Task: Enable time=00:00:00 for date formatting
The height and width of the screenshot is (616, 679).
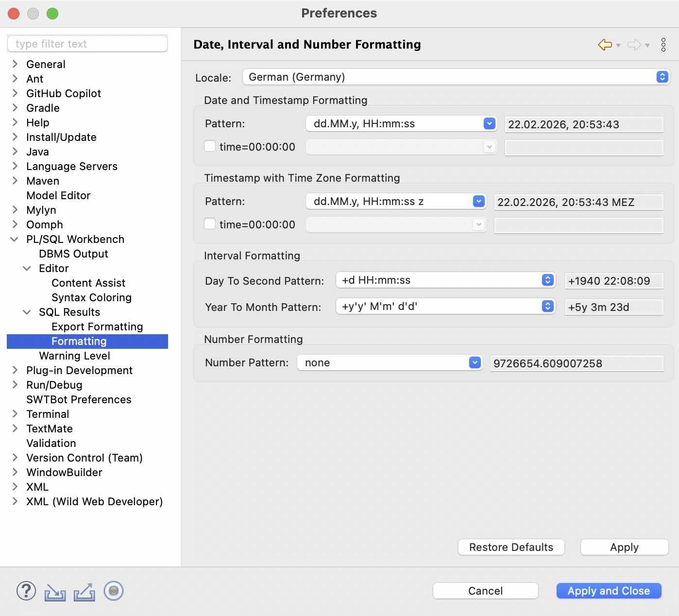Action: click(209, 146)
